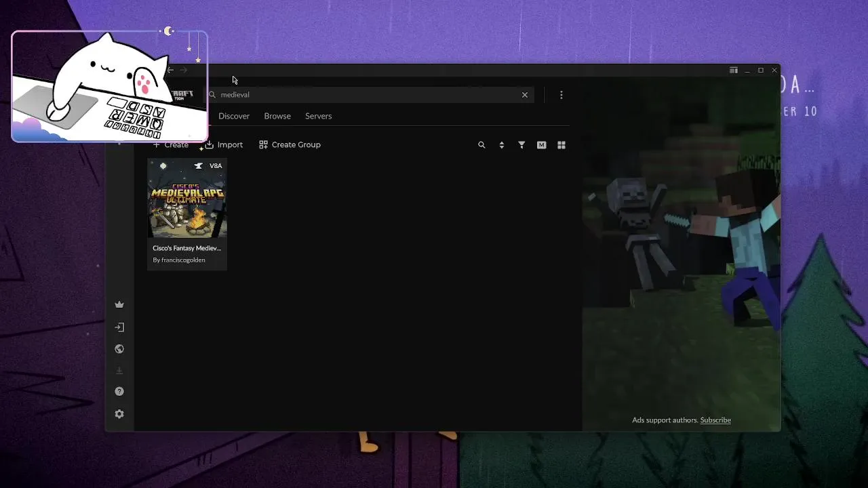868x488 pixels.
Task: Navigate forward with the right arrow
Action: [x=184, y=70]
